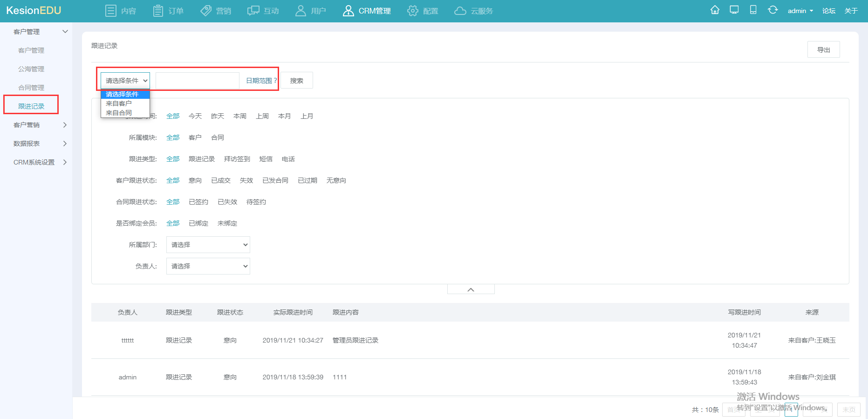This screenshot has height=419, width=868.
Task: Choose 来自合同 in the dropdown list
Action: [125, 113]
